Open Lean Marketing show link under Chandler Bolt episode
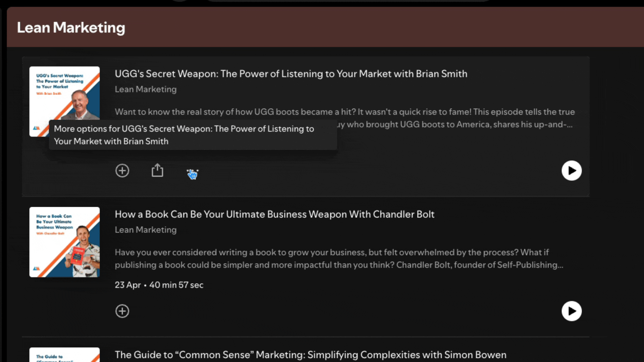 tap(146, 230)
